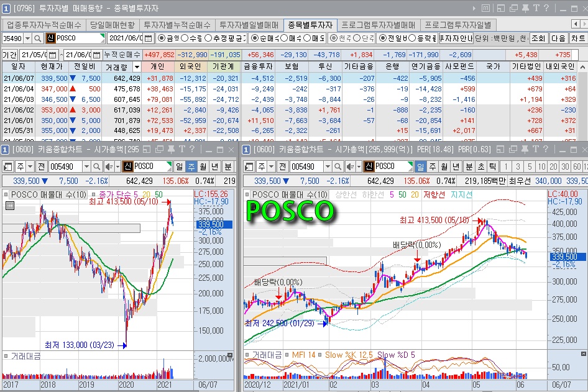588x392 pixels.
Task: Toggle 일 period on left chart
Action: [180, 166]
